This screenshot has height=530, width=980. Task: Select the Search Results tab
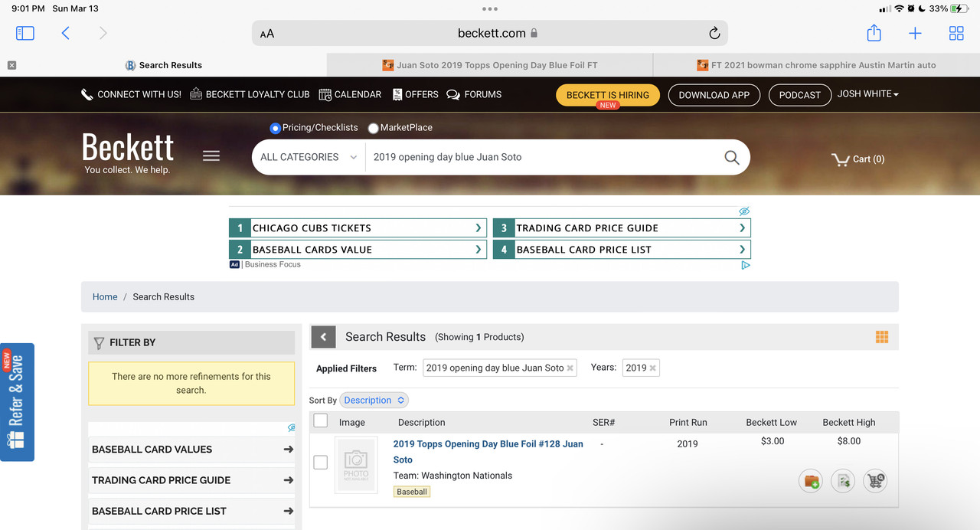[x=163, y=65]
